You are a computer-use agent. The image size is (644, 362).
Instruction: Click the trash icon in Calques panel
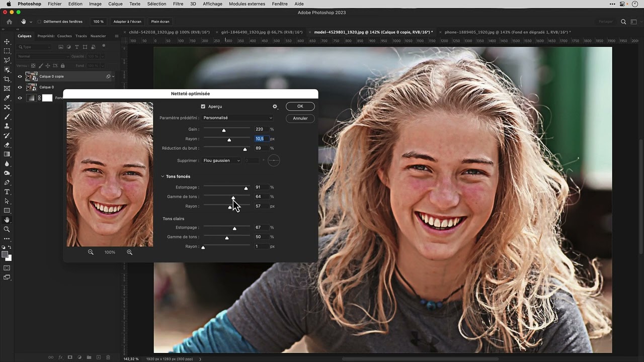pos(108,357)
